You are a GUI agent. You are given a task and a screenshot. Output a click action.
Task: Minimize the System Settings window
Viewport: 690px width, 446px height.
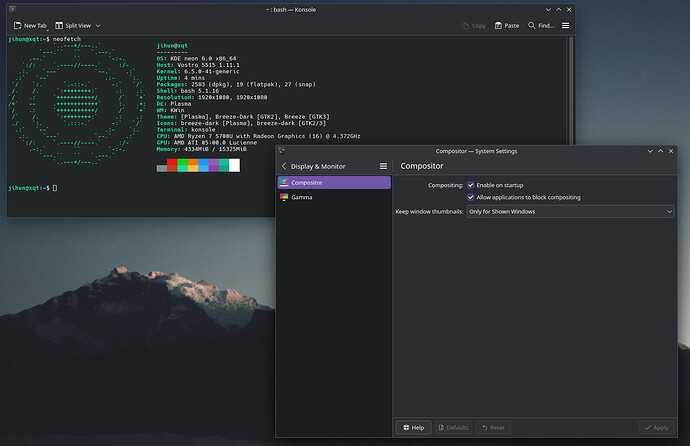point(650,151)
